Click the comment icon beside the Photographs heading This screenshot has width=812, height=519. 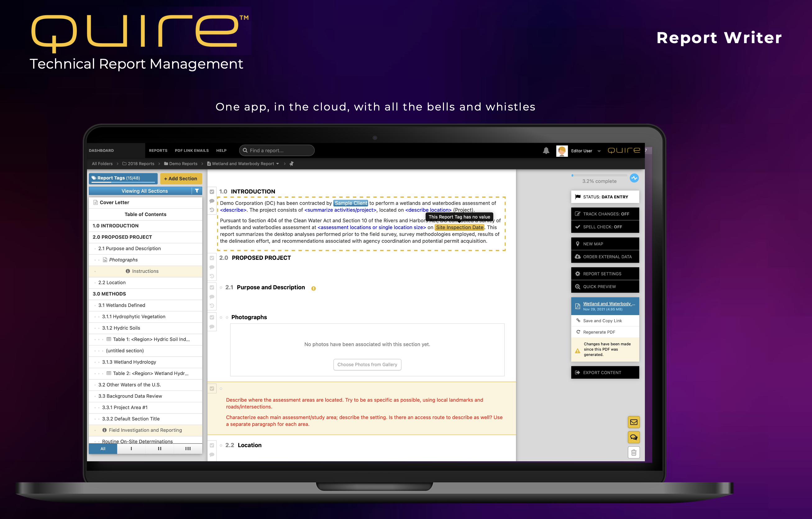click(212, 327)
